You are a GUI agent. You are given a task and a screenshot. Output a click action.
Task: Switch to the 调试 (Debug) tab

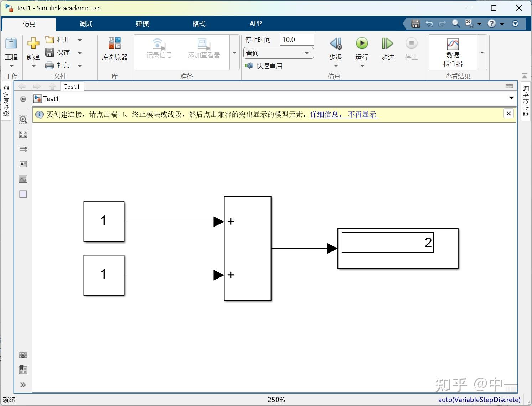click(86, 24)
